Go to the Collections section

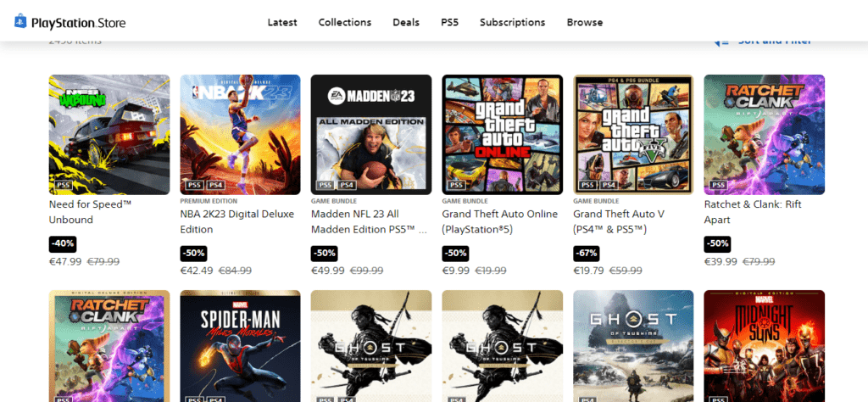(x=345, y=22)
